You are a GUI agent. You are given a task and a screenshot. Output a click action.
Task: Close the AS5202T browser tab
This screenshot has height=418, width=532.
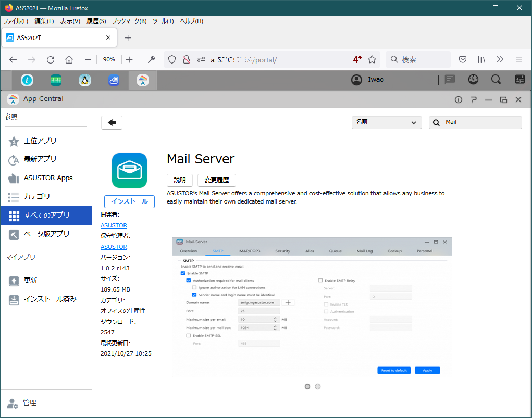108,37
